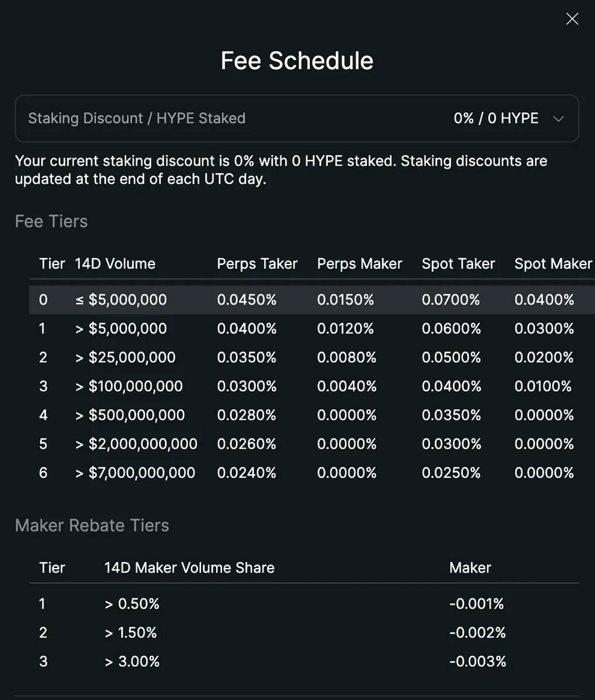Click the Perps Taker column header
Image resolution: width=595 pixels, height=700 pixels.
click(x=257, y=263)
